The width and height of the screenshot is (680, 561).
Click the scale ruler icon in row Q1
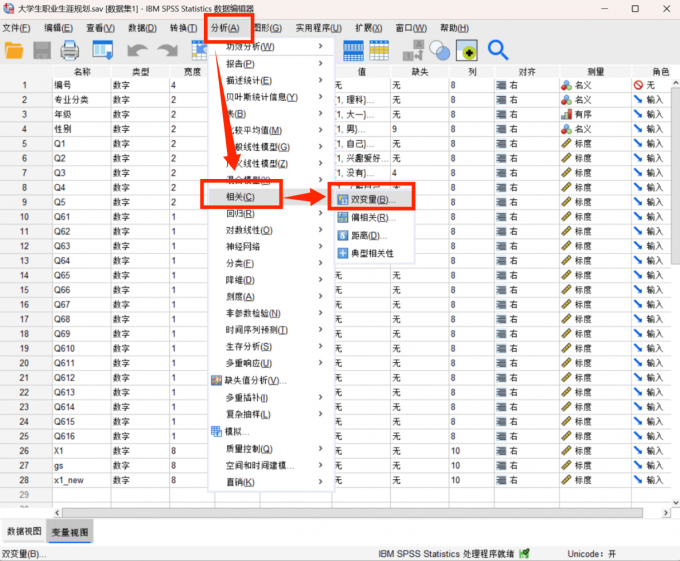tap(566, 144)
